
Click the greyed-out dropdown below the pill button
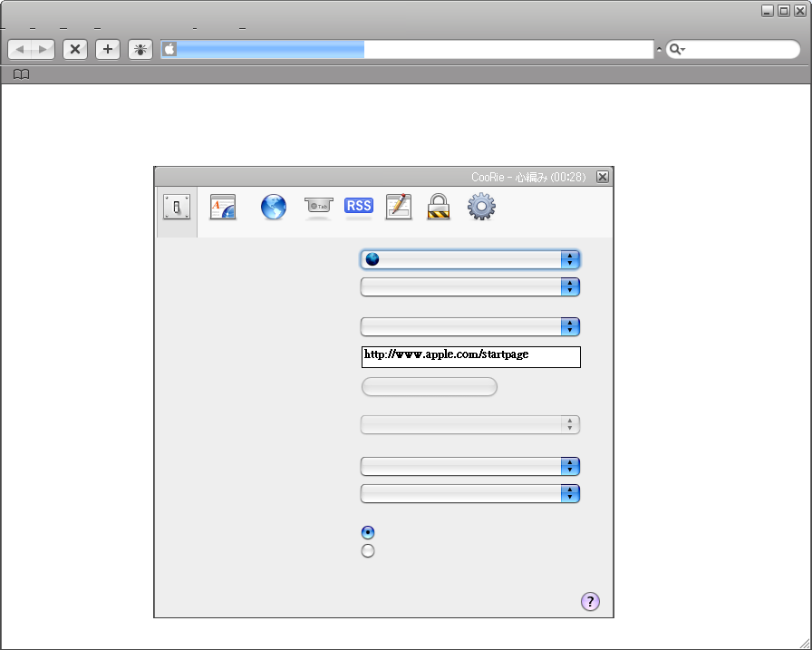[470, 424]
